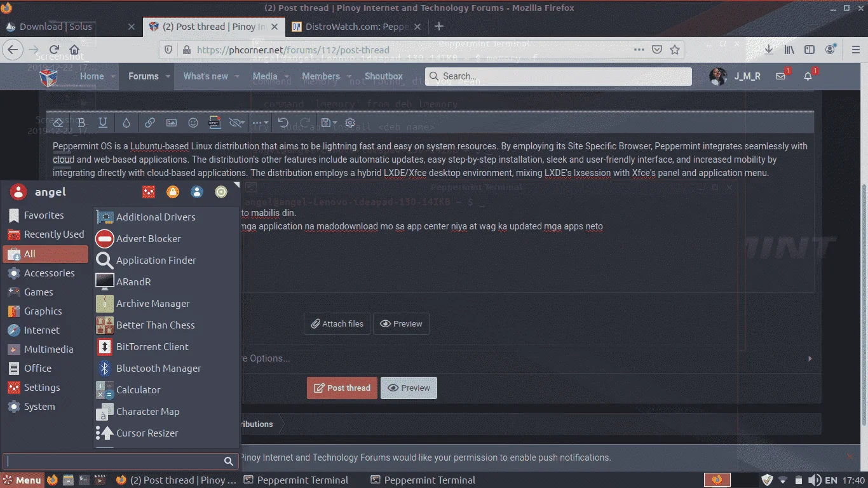The image size is (868, 488).
Task: Click the log out icon in menu header
Action: [x=220, y=191]
